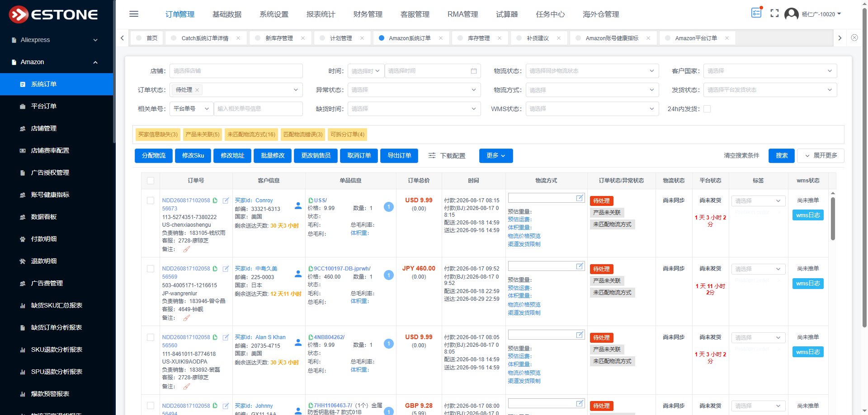The height and width of the screenshot is (415, 868).
Task: Expand the Aliexpress sidebar group
Action: pyautogui.click(x=57, y=40)
